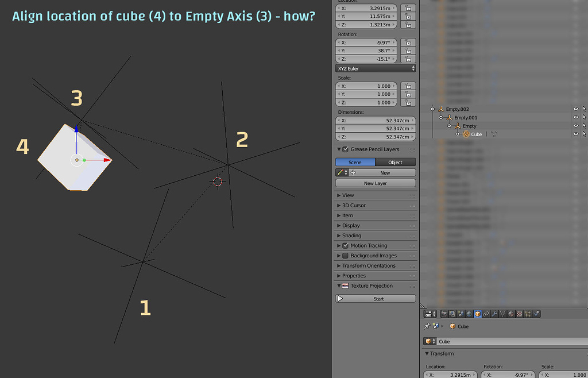Click the red X-axis manipulator arrow
Viewport: 588px width, 378px height.
point(107,160)
